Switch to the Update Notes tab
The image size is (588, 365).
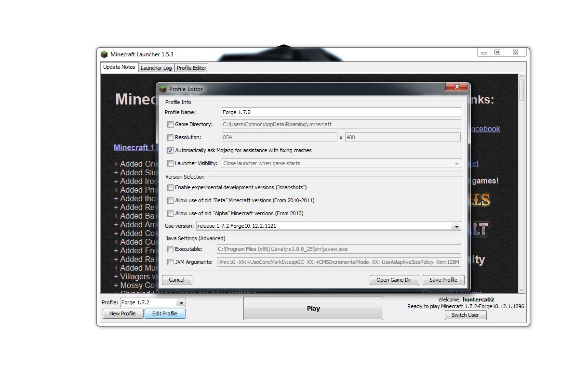click(x=119, y=67)
